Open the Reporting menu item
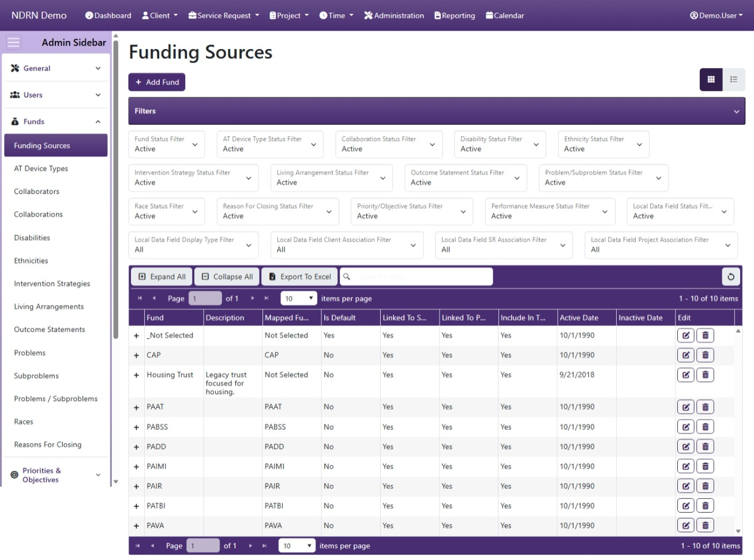754x560 pixels. click(x=455, y=16)
